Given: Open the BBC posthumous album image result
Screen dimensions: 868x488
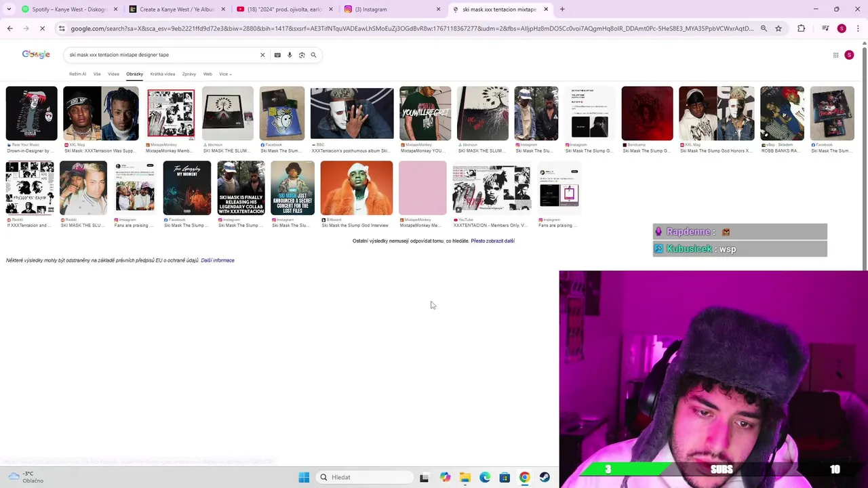Looking at the screenshot, I should [352, 113].
